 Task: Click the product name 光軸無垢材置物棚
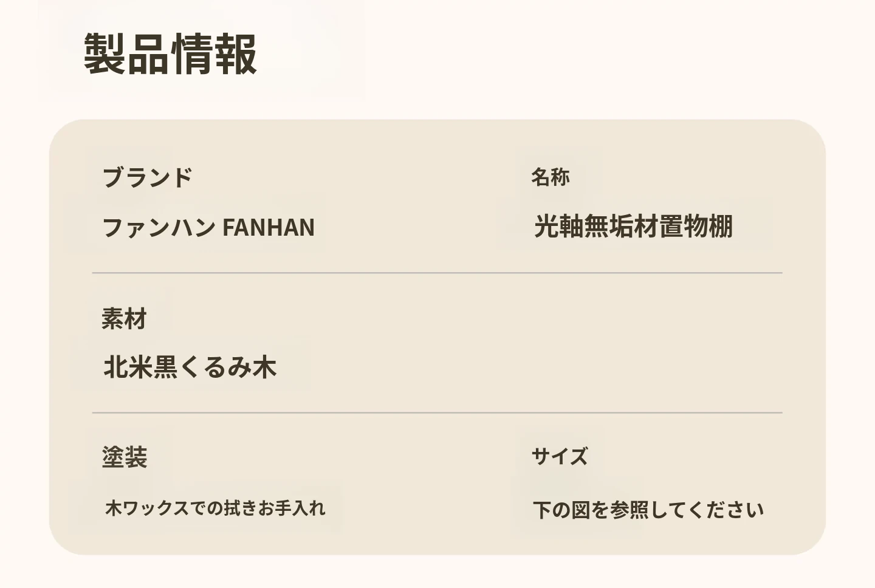point(633,227)
